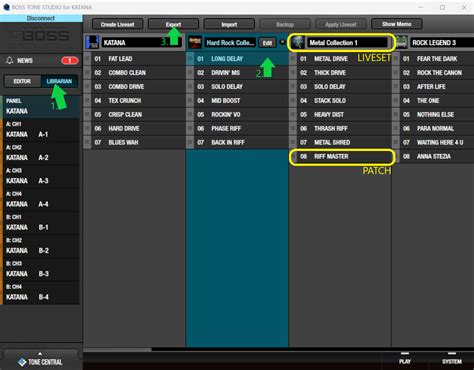The image size is (474, 370).
Task: Click the red news count badge
Action: tap(69, 60)
